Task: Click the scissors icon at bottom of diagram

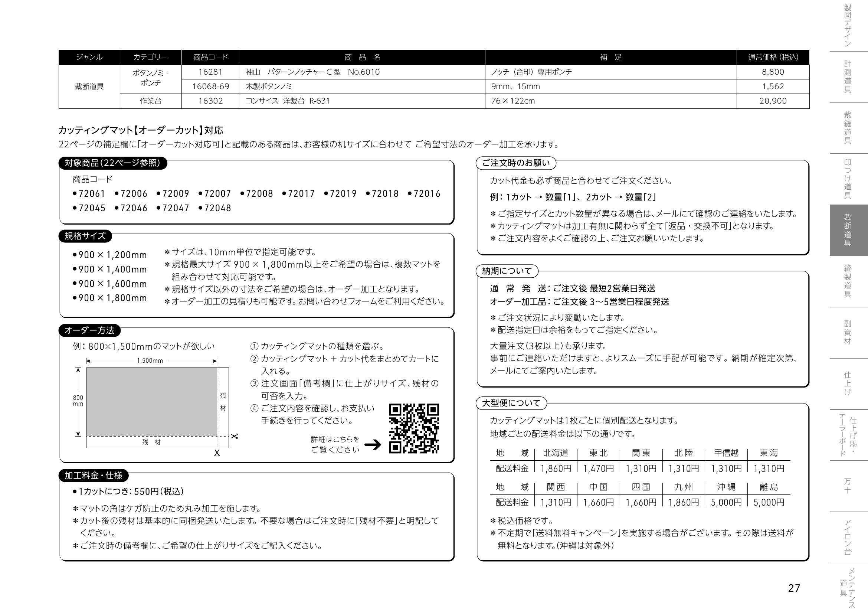Action: click(x=217, y=453)
